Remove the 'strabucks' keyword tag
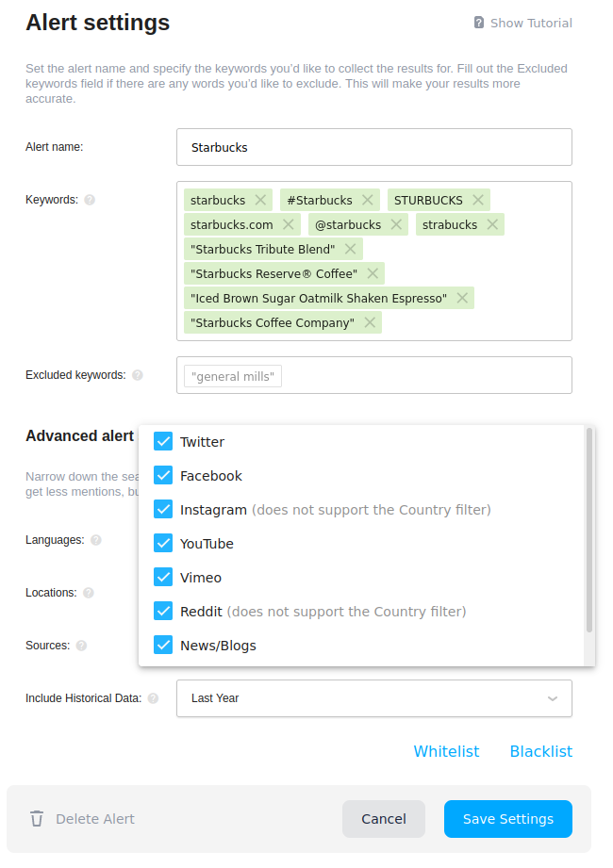Viewport: 613px width, 868px height. (492, 224)
